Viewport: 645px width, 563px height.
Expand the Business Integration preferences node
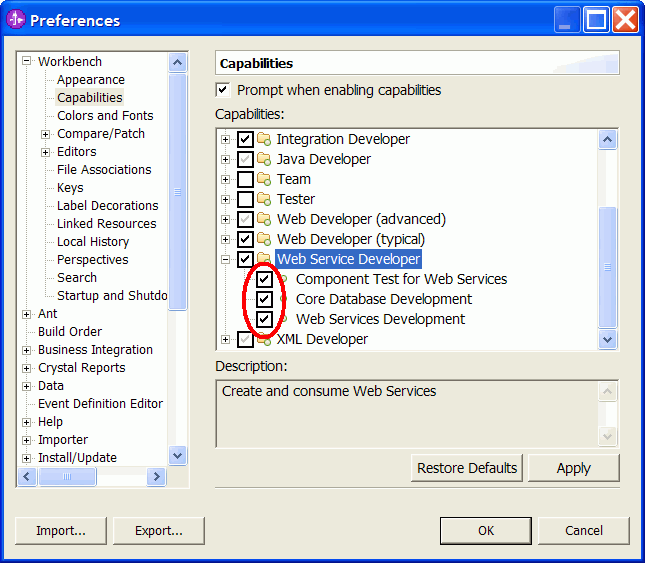[26, 350]
